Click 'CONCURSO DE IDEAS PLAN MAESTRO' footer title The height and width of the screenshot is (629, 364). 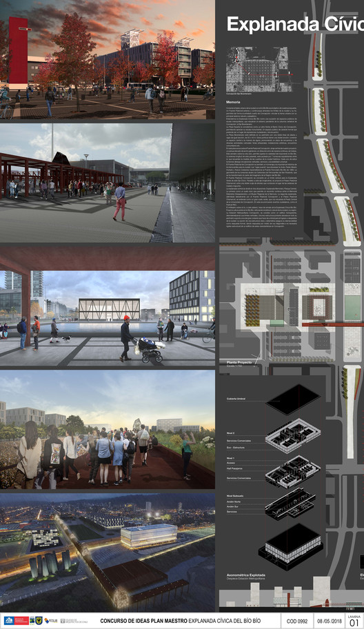point(143,621)
